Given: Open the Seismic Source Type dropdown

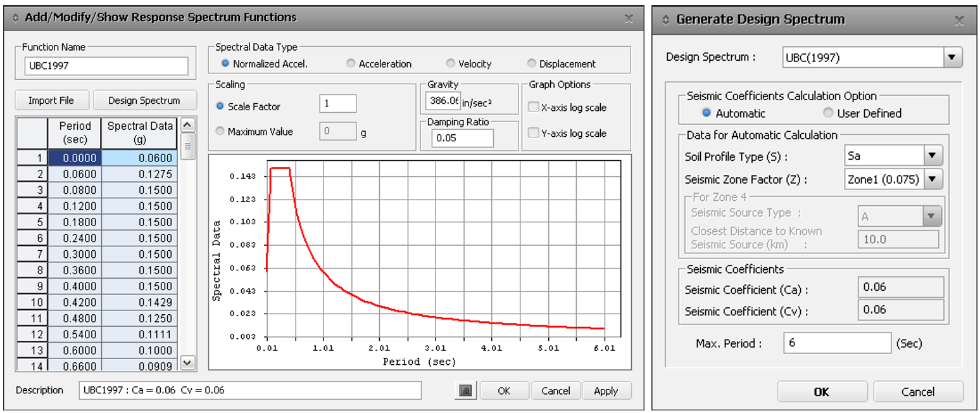Looking at the screenshot, I should click(932, 216).
